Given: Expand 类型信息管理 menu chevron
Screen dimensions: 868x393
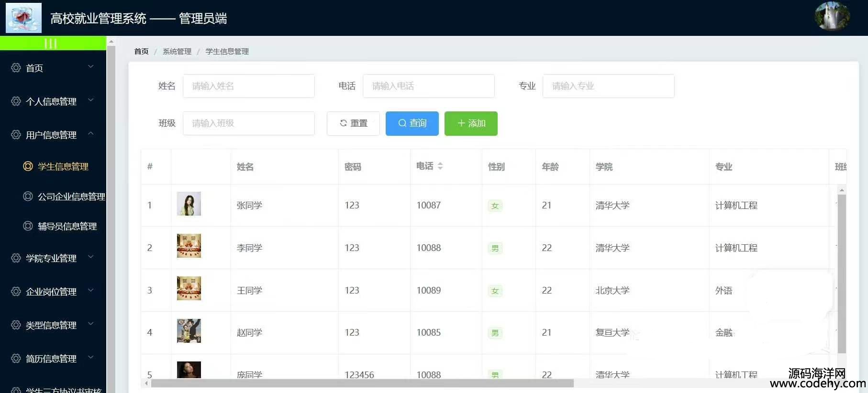Looking at the screenshot, I should (x=90, y=324).
